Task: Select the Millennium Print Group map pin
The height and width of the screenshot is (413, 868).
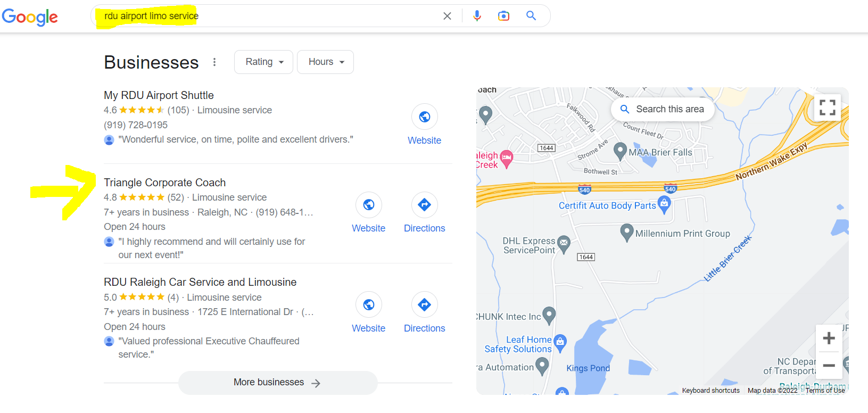Action: 627,233
